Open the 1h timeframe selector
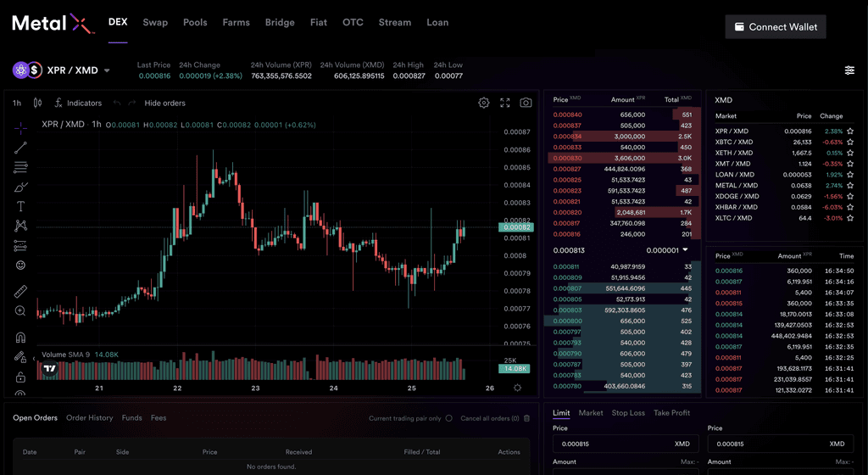The image size is (868, 475). [x=17, y=103]
